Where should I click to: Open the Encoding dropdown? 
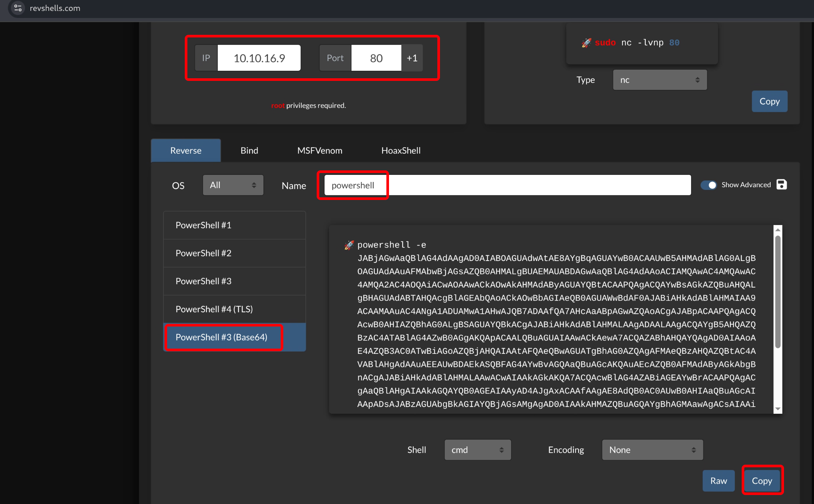(x=652, y=450)
